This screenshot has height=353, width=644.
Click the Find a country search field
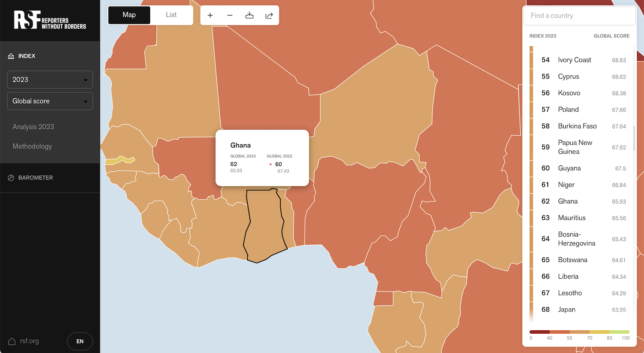coord(579,16)
